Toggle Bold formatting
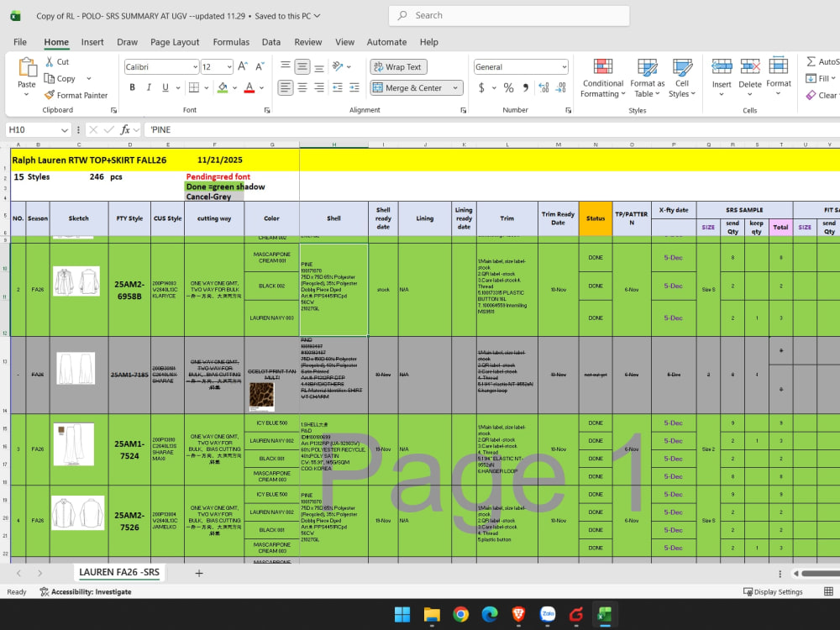The width and height of the screenshot is (840, 630). pos(133,87)
